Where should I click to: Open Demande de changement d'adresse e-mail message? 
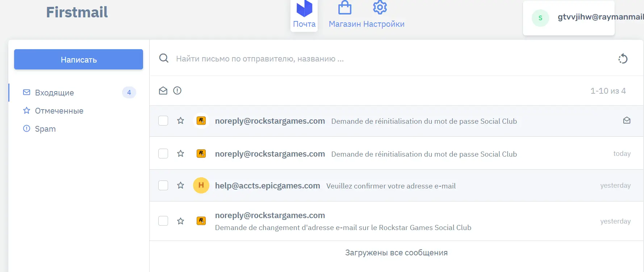pos(343,228)
